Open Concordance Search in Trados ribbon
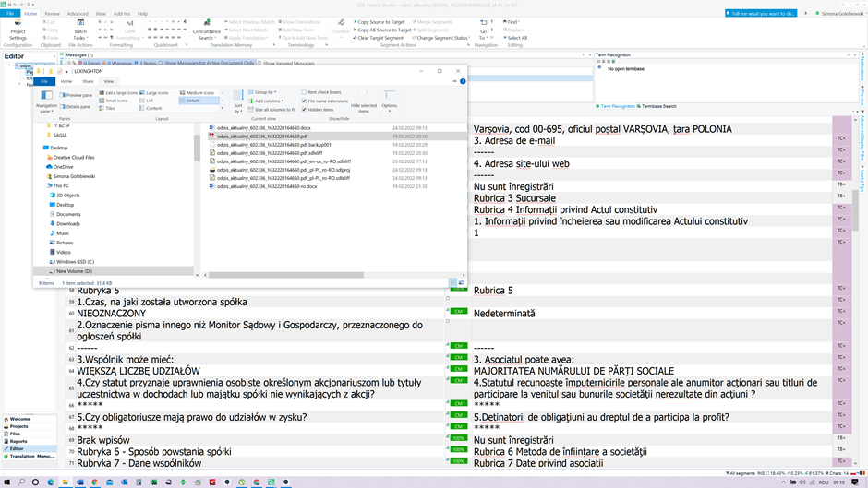This screenshot has width=868, height=488. click(x=207, y=30)
